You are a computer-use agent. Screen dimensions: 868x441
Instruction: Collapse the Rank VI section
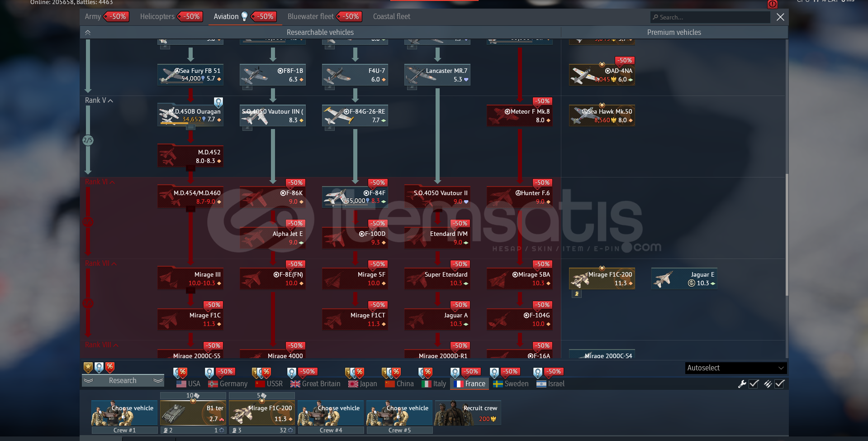coord(100,182)
